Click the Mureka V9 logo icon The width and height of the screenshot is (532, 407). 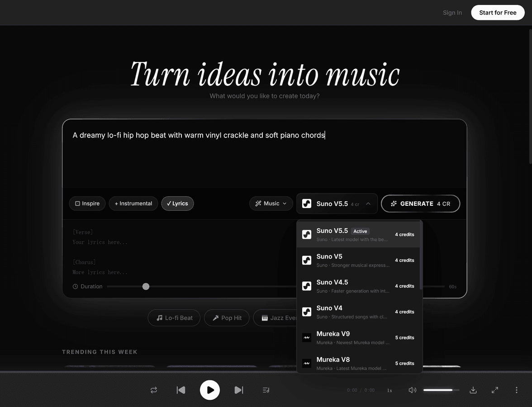[x=307, y=337]
